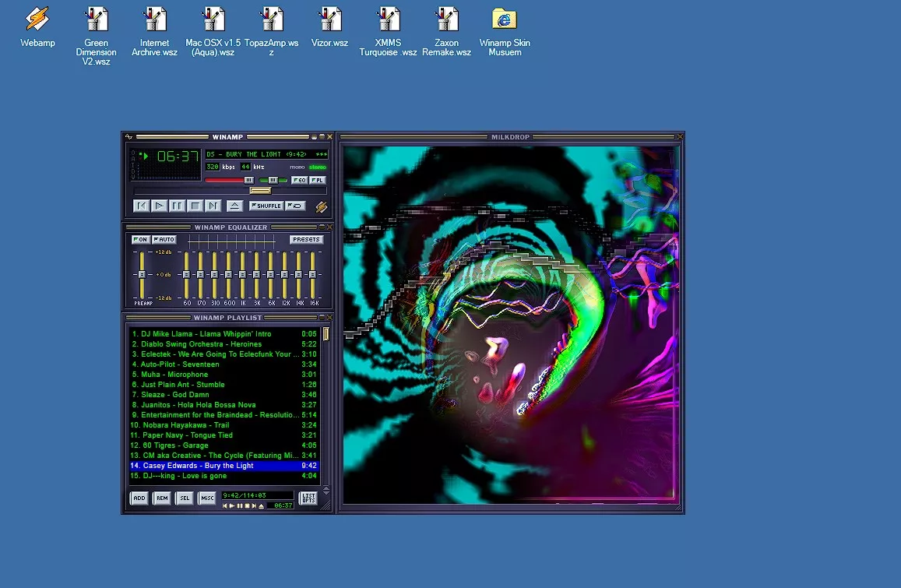The image size is (901, 588).
Task: Select track Muha - Microphone
Action: (223, 374)
